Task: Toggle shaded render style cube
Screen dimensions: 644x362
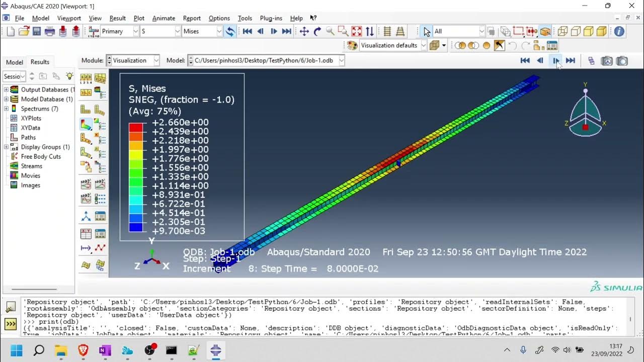Action: tap(602, 31)
